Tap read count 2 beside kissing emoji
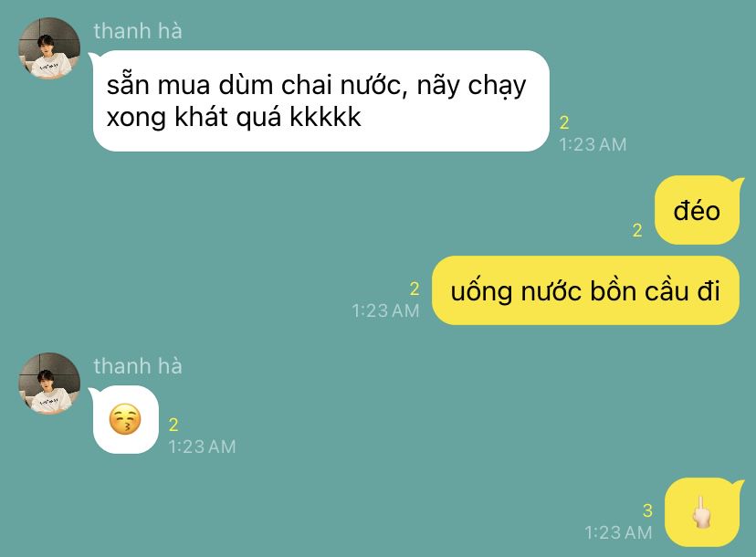This screenshot has width=756, height=557. pyautogui.click(x=173, y=425)
